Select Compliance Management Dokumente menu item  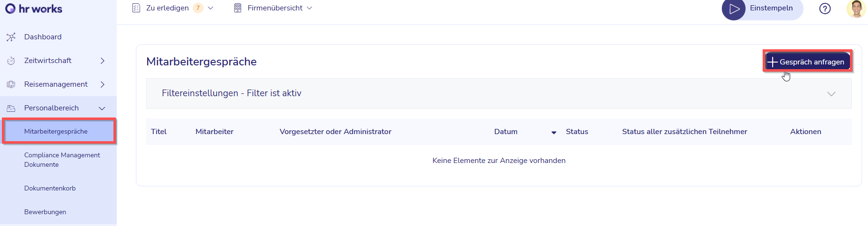click(x=62, y=160)
